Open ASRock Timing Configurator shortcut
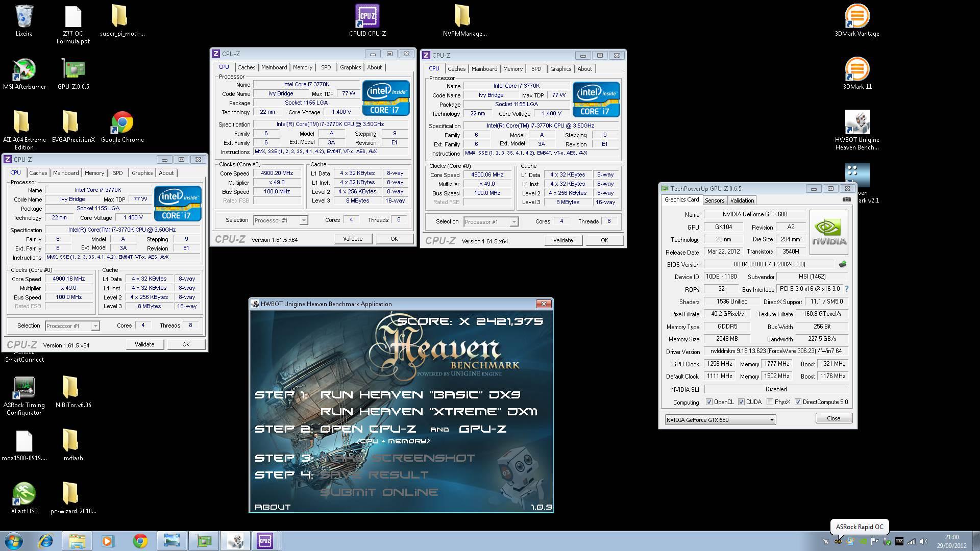The width and height of the screenshot is (980, 551). pyautogui.click(x=24, y=396)
